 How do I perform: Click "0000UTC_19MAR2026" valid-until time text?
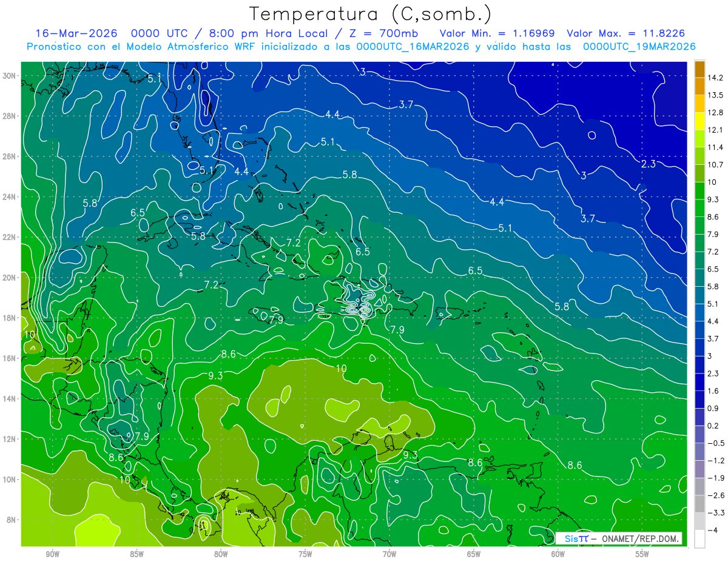click(x=639, y=47)
